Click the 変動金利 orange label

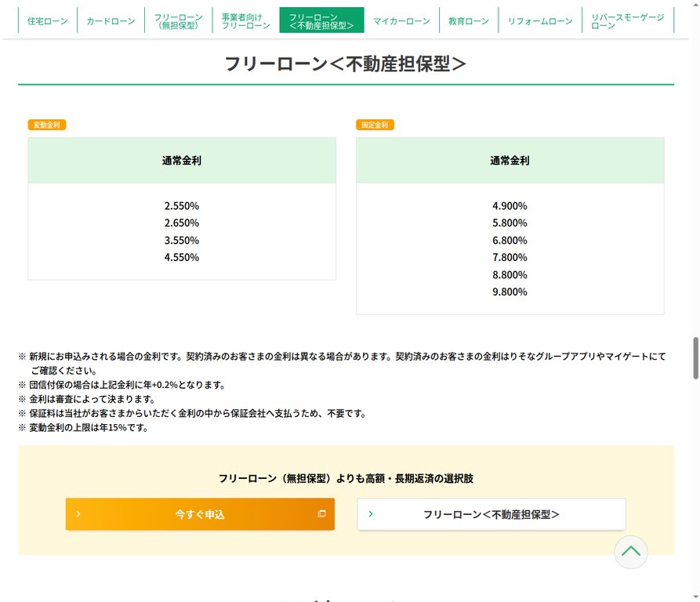coord(47,125)
